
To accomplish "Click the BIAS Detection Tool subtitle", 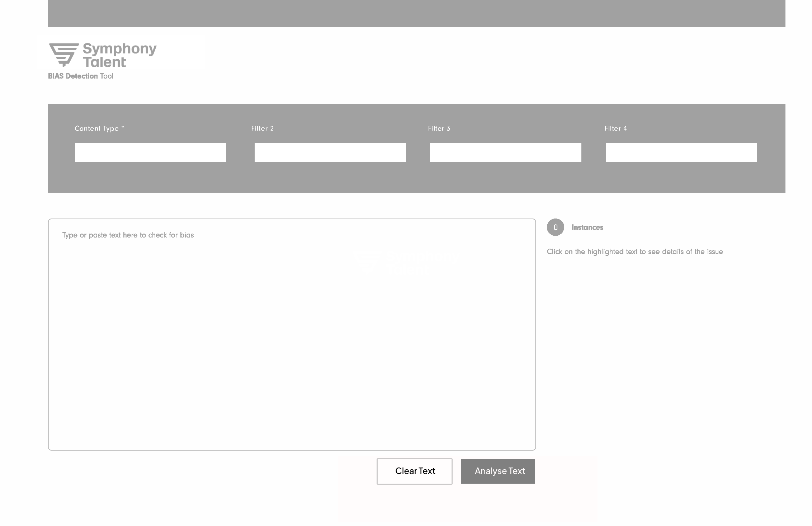I will pos(81,76).
